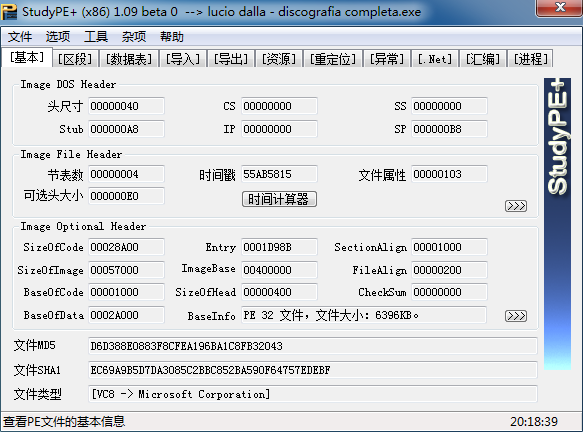Click the CS value field

pyautogui.click(x=279, y=106)
